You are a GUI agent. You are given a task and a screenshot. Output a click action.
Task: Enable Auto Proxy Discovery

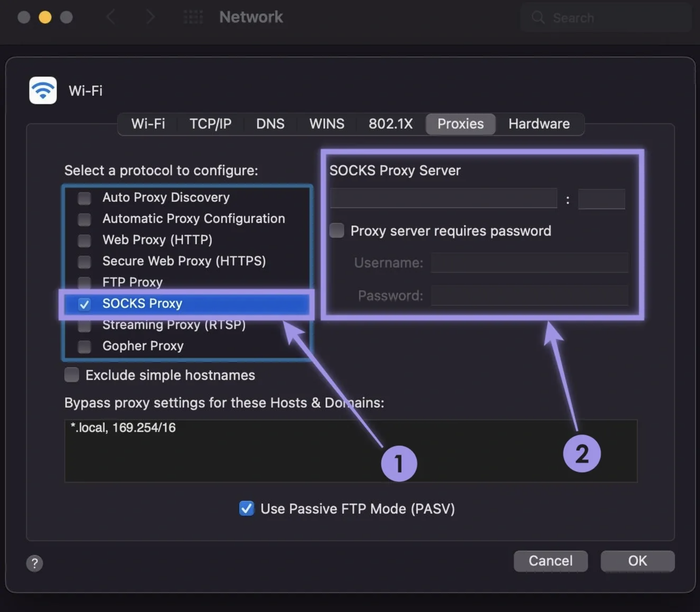pyautogui.click(x=85, y=197)
